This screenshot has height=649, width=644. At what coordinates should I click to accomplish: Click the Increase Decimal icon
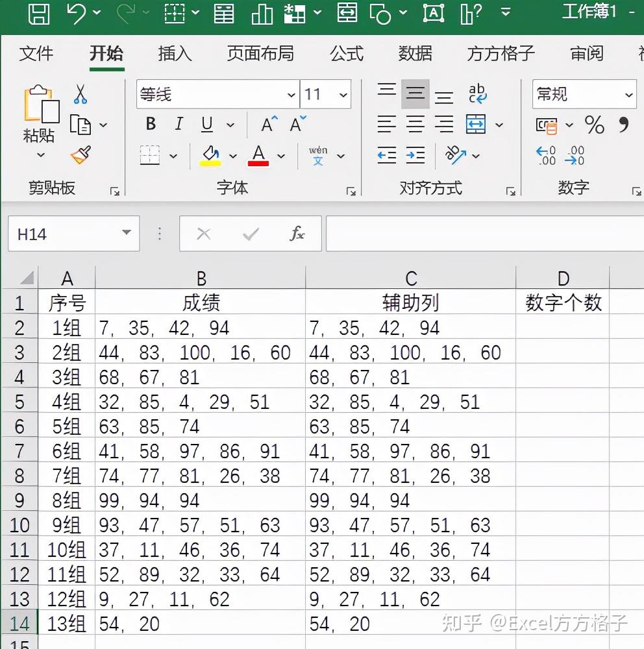pyautogui.click(x=546, y=156)
